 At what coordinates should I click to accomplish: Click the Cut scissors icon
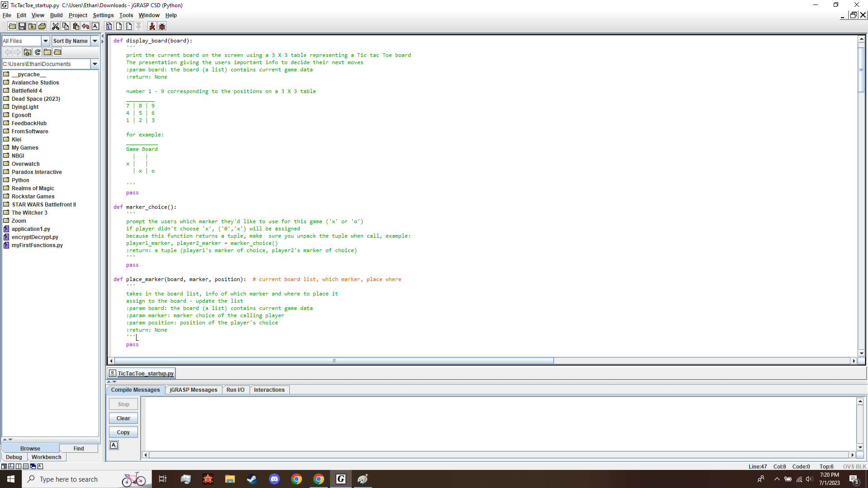pyautogui.click(x=55, y=27)
